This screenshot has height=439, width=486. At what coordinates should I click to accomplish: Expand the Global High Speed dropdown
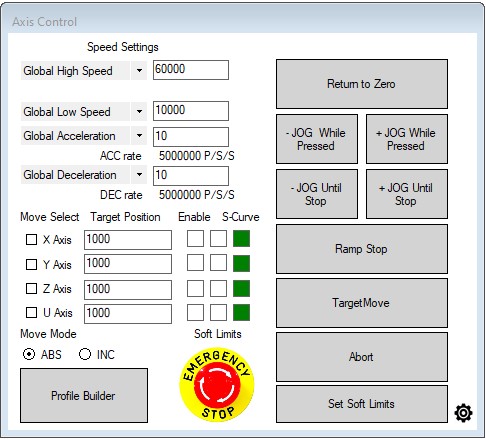point(139,71)
